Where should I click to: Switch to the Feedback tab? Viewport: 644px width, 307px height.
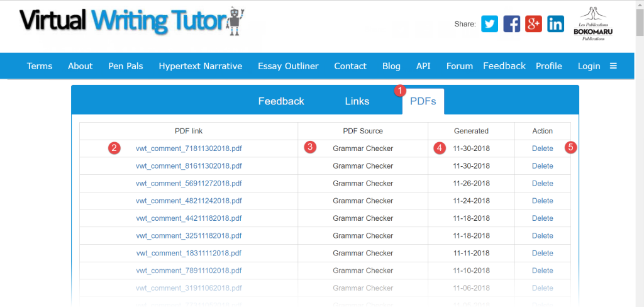(281, 101)
